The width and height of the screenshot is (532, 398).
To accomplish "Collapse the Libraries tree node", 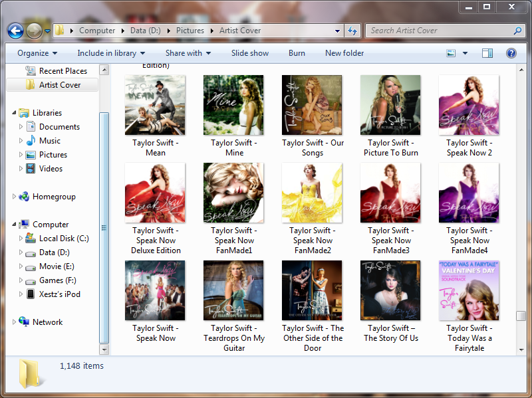I will (14, 112).
